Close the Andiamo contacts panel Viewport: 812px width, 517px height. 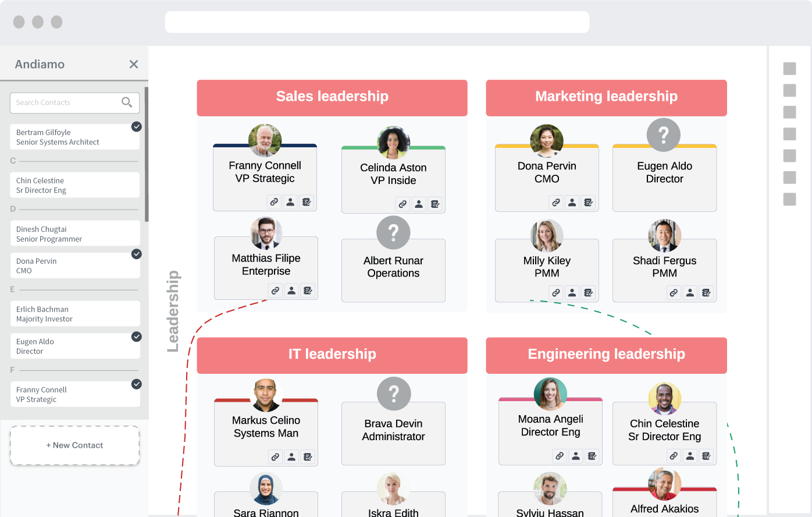pos(134,64)
